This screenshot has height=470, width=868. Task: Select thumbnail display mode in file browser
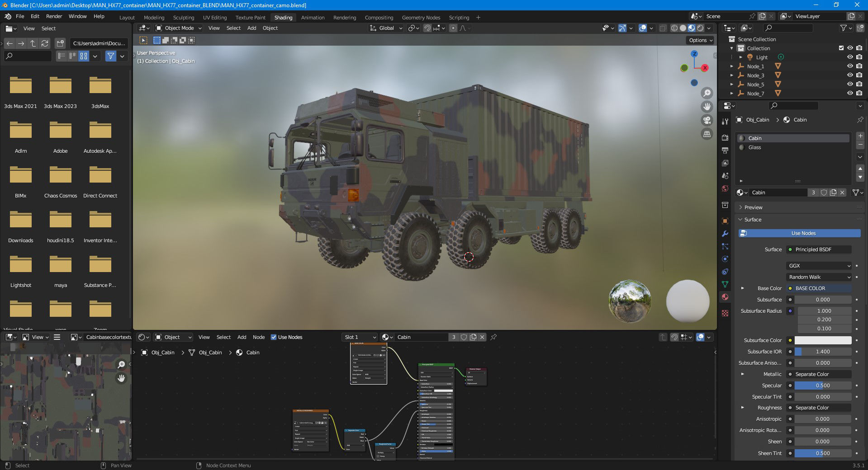[x=84, y=56]
